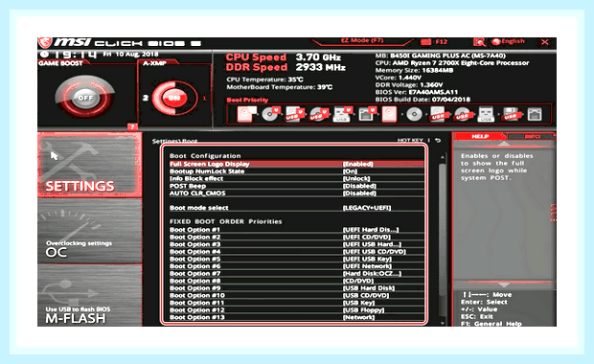Open Boot Option #1 [UEFI Hard Dis...] dropdown

pos(371,230)
